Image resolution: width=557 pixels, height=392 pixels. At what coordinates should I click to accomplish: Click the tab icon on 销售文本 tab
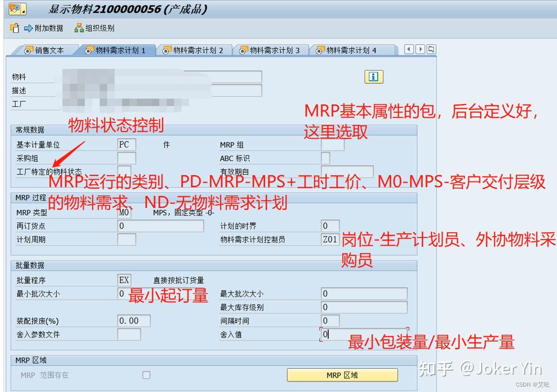(28, 49)
